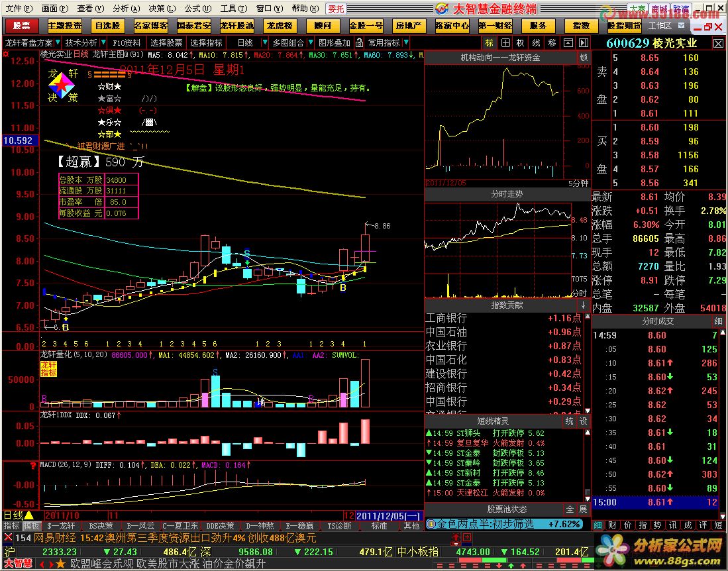Switch to the DDE决策 template tab
Image resolution: width=728 pixels, height=571 pixels.
click(220, 525)
